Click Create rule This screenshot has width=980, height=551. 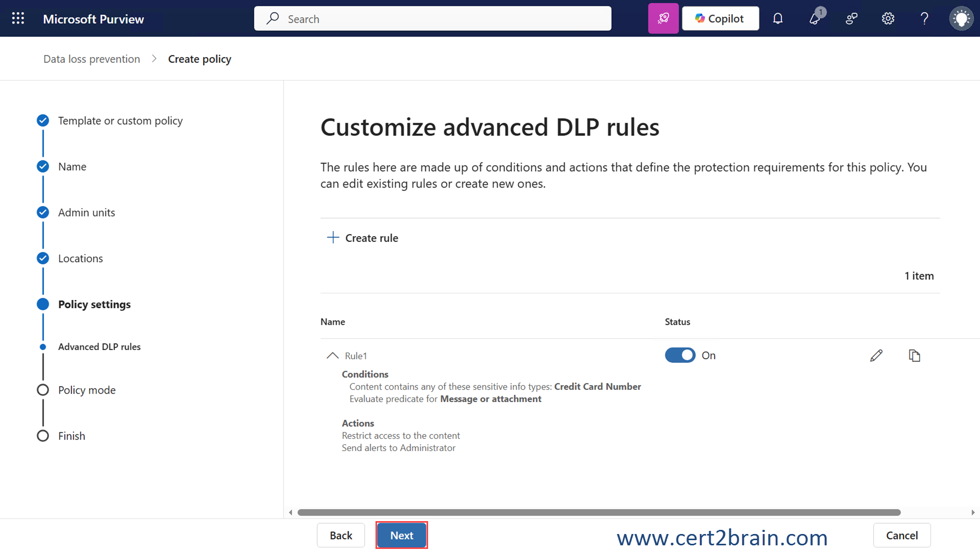[363, 238]
